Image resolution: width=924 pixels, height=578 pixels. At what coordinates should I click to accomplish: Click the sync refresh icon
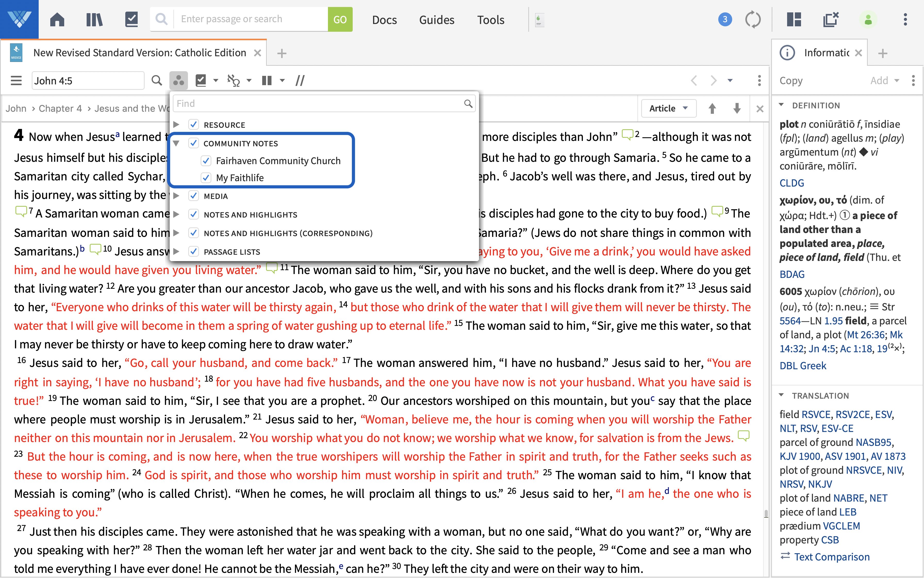[x=753, y=20]
